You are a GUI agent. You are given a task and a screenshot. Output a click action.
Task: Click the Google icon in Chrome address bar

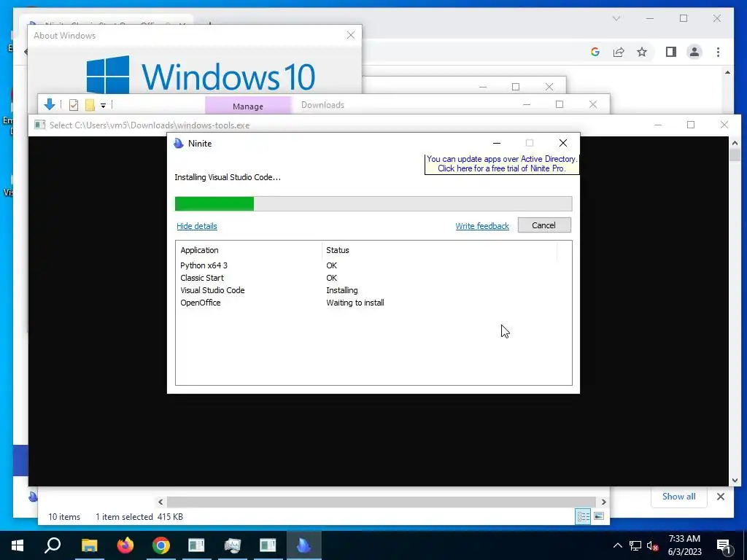pyautogui.click(x=595, y=52)
